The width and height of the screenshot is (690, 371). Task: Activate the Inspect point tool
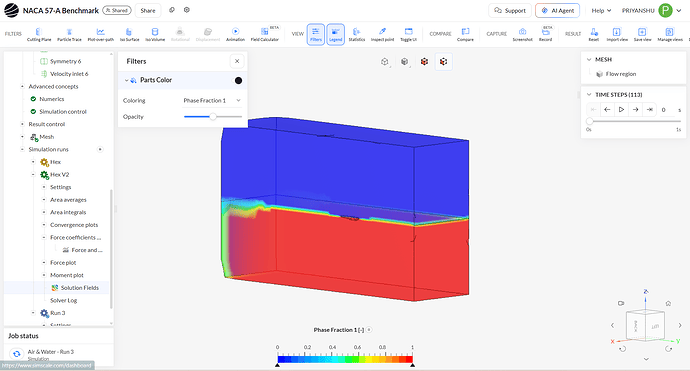[382, 34]
